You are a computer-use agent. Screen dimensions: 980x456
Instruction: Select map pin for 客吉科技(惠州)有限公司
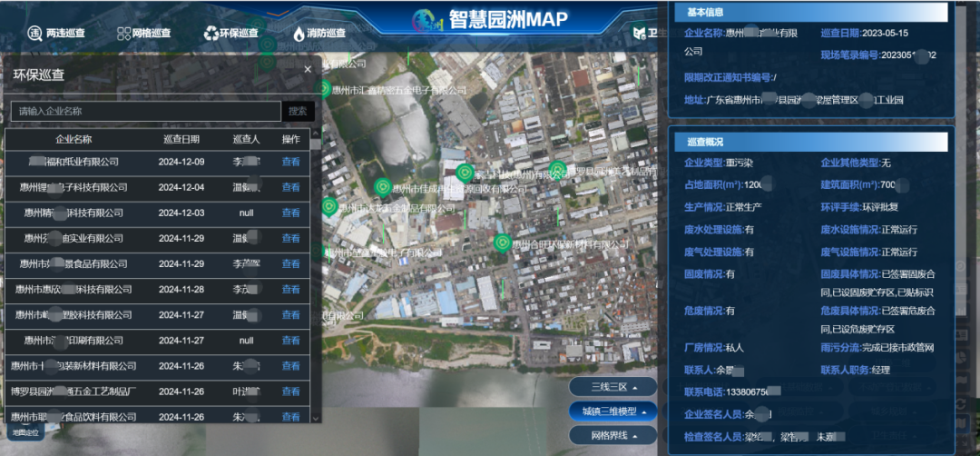point(465,173)
